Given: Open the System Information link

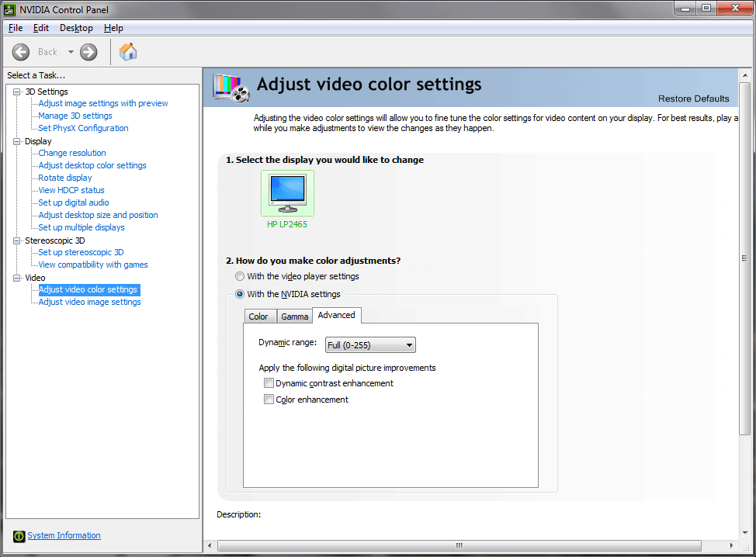Looking at the screenshot, I should click(64, 535).
